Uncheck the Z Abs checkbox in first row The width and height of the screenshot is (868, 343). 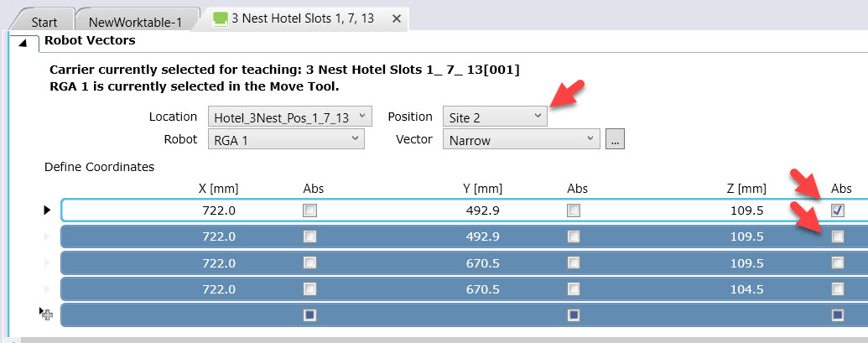837,210
